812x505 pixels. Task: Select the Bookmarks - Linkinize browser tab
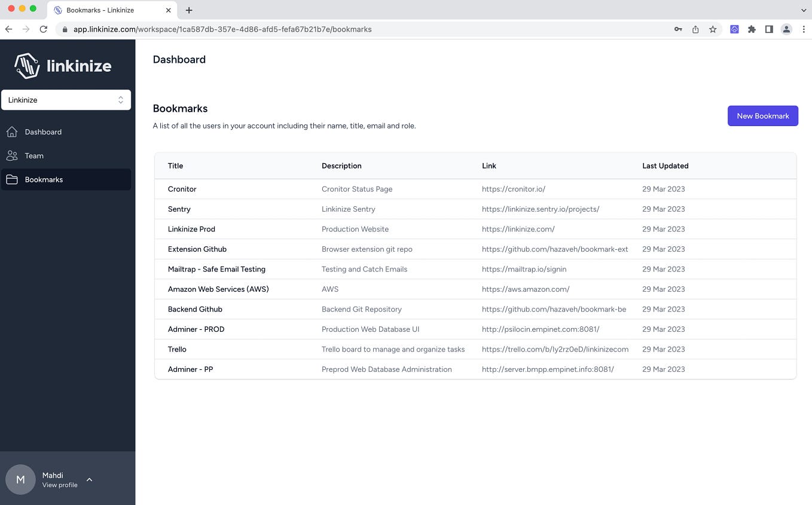108,10
